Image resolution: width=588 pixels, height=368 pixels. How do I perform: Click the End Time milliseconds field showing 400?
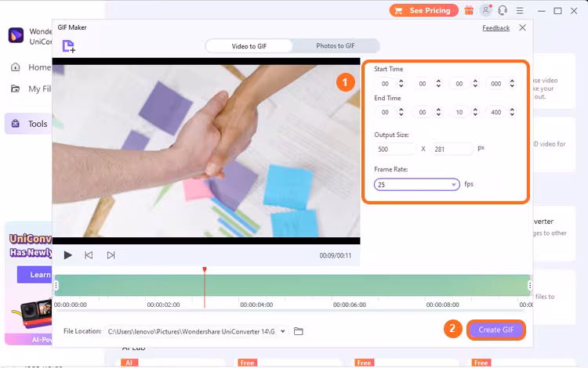[x=496, y=112]
